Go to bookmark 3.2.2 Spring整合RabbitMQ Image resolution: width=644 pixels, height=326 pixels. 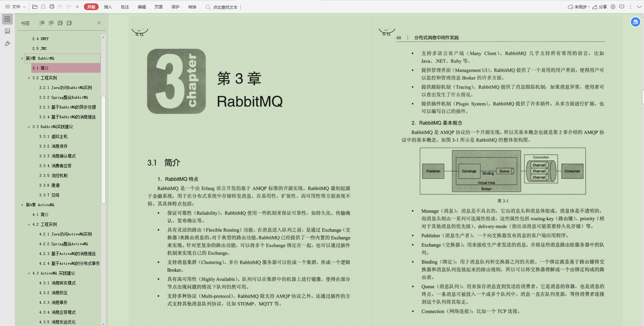[x=63, y=97]
